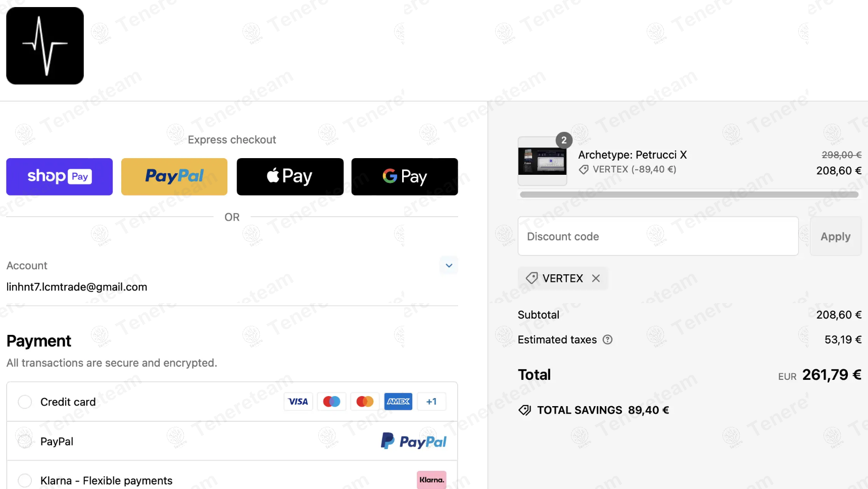868x489 pixels.
Task: Click the horizontal scrollbar under product
Action: [689, 194]
